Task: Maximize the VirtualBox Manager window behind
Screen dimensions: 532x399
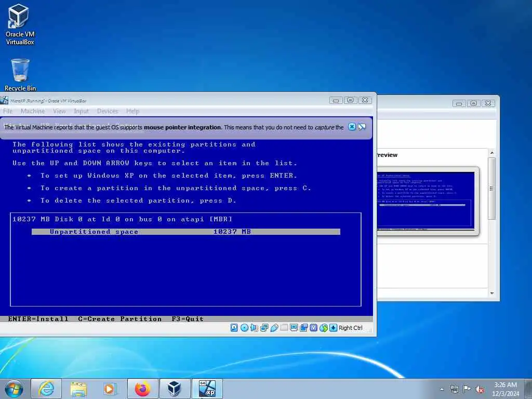Action: [x=474, y=103]
